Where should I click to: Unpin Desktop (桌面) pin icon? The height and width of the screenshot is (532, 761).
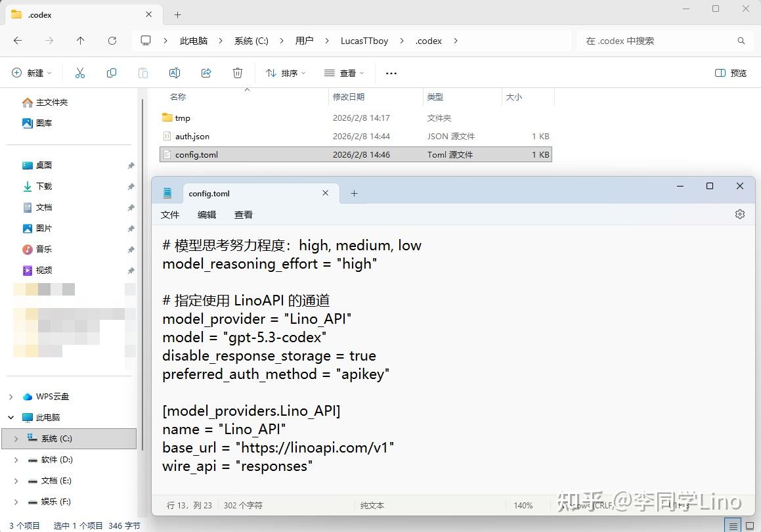131,166
